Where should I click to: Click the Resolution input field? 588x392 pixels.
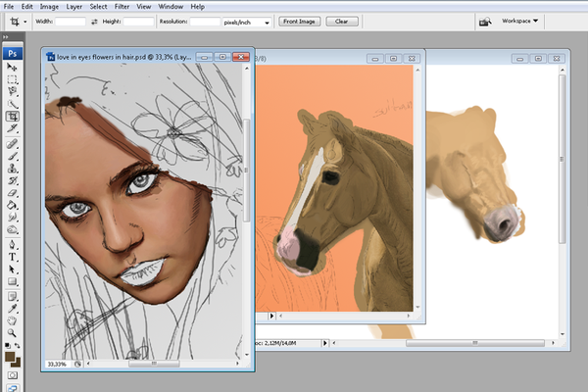(205, 22)
